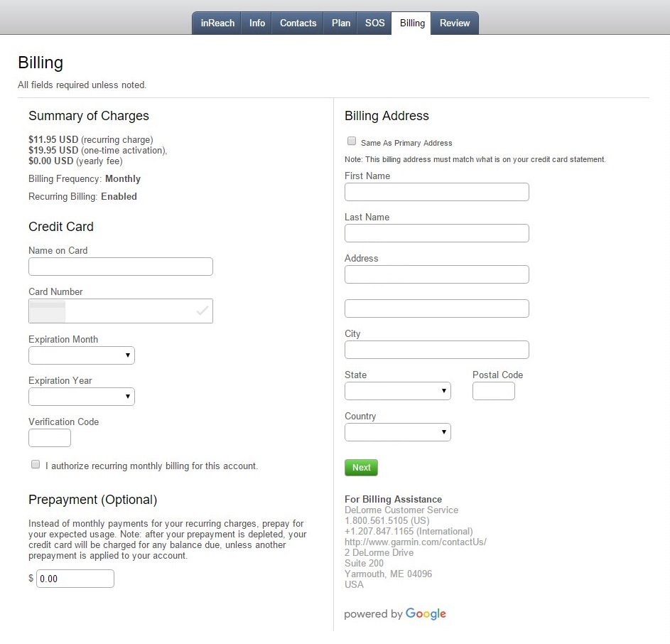Open the SOS tab

tap(374, 23)
